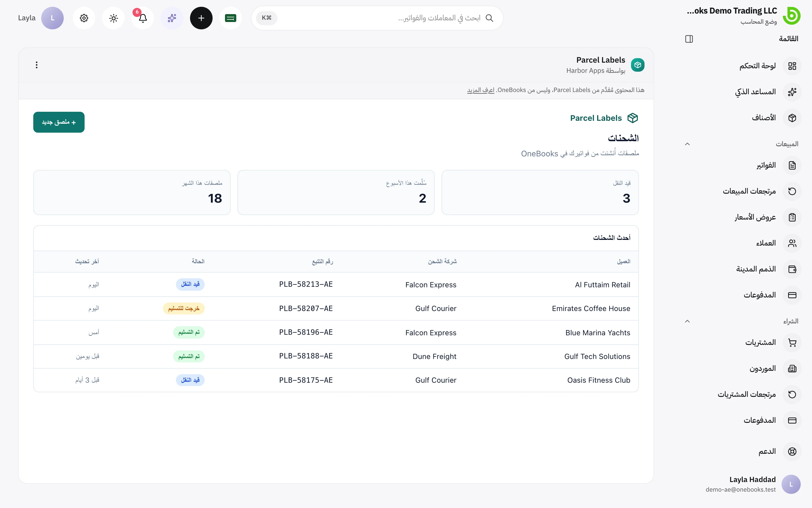This screenshot has height=508, width=812.
Task: Open the Parcel Labels three-dot menu
Action: click(x=37, y=65)
